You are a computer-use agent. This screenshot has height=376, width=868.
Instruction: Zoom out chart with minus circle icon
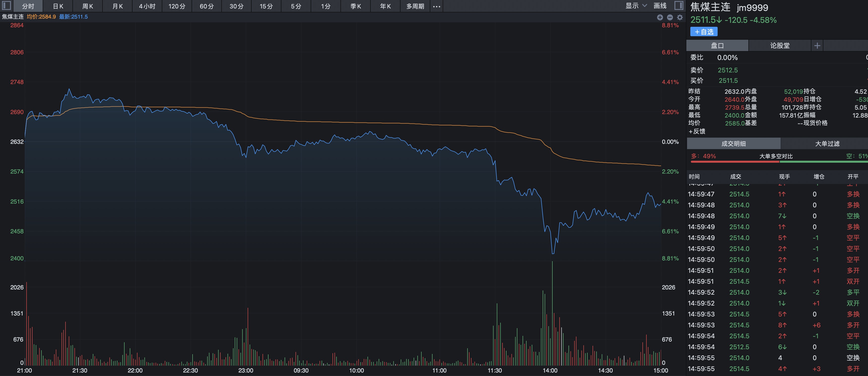point(670,18)
